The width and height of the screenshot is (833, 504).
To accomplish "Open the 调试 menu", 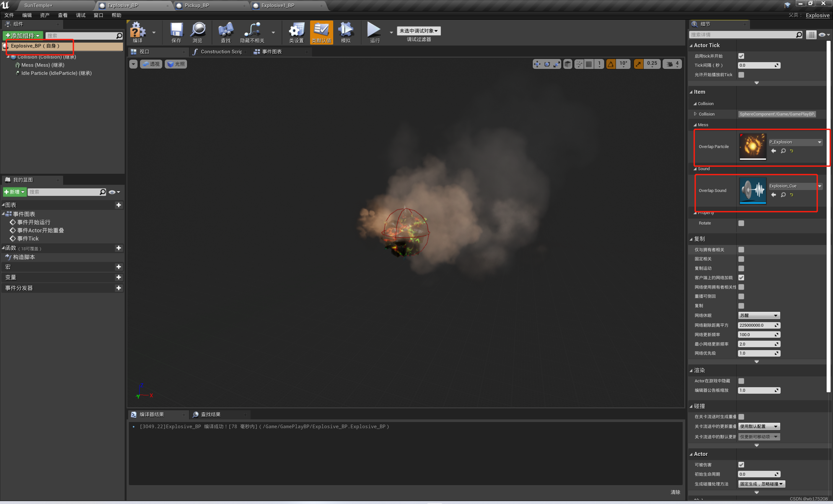I will pyautogui.click(x=80, y=15).
